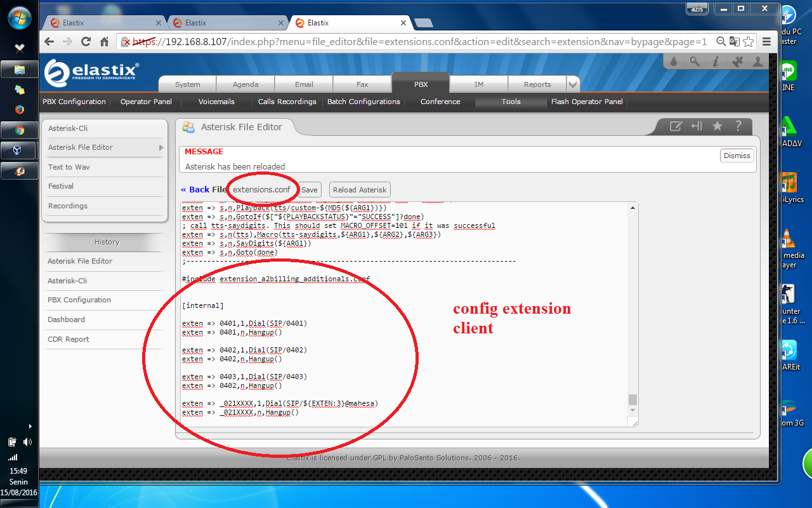Open the user profile silhouette icon
Screen dimensions: 812x508
pyautogui.click(x=757, y=62)
